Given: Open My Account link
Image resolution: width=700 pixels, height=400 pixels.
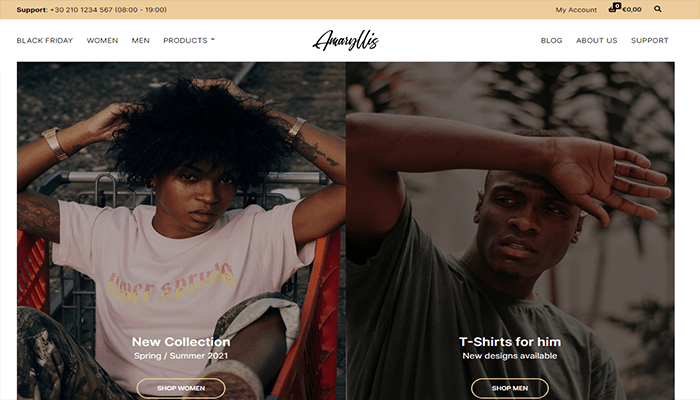Looking at the screenshot, I should point(576,9).
